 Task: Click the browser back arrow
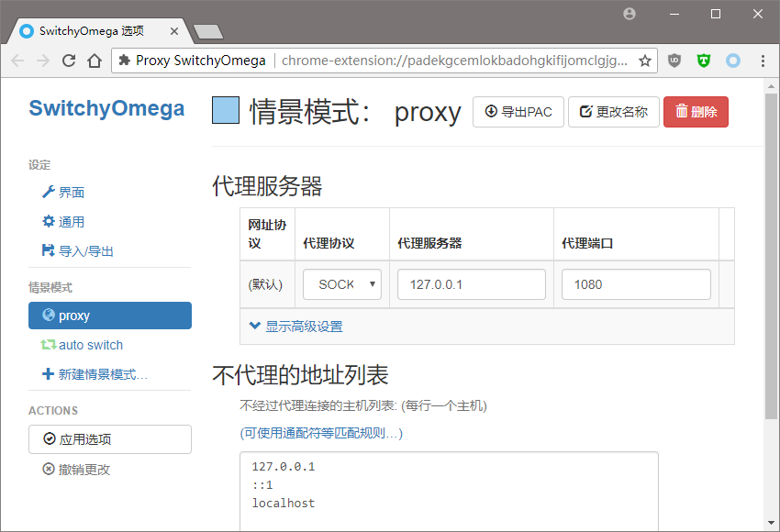click(x=18, y=61)
